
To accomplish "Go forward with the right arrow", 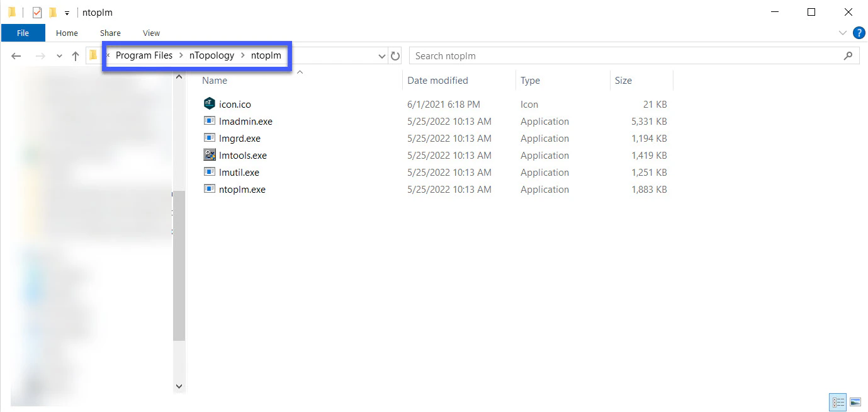I will (x=40, y=56).
